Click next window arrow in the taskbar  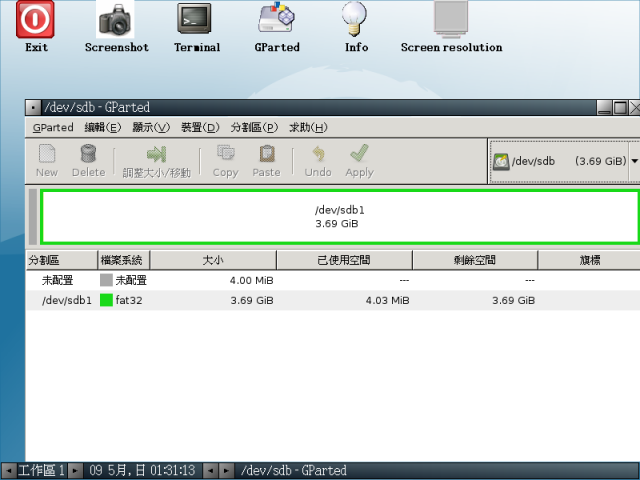[226, 471]
